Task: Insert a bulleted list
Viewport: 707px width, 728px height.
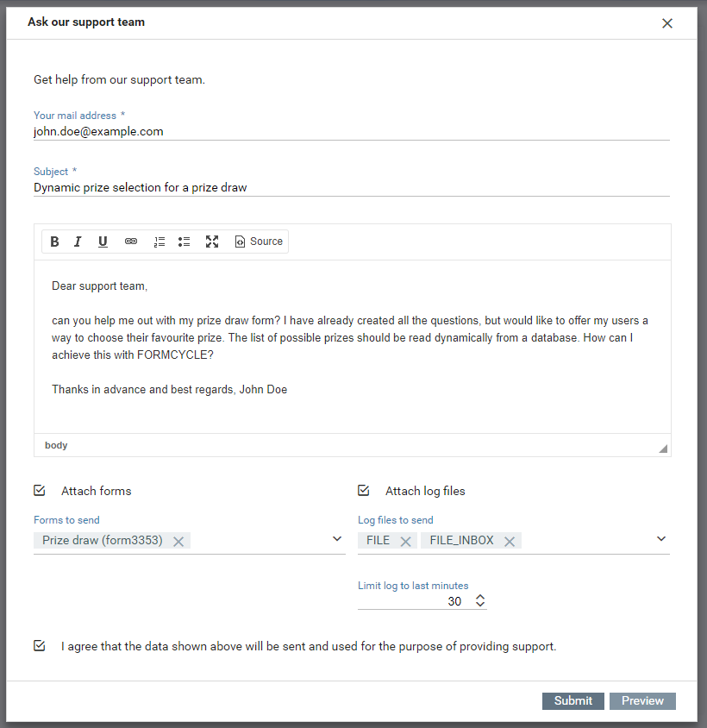Action: (184, 242)
